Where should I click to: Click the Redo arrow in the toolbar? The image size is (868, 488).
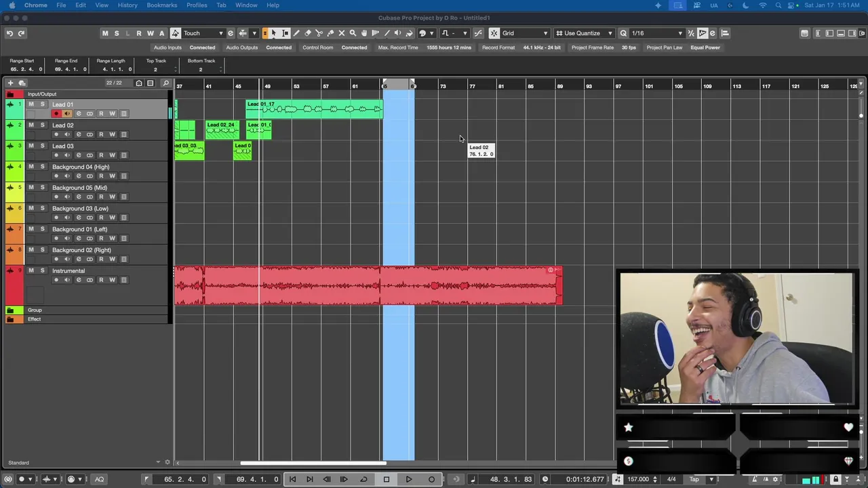click(x=21, y=33)
